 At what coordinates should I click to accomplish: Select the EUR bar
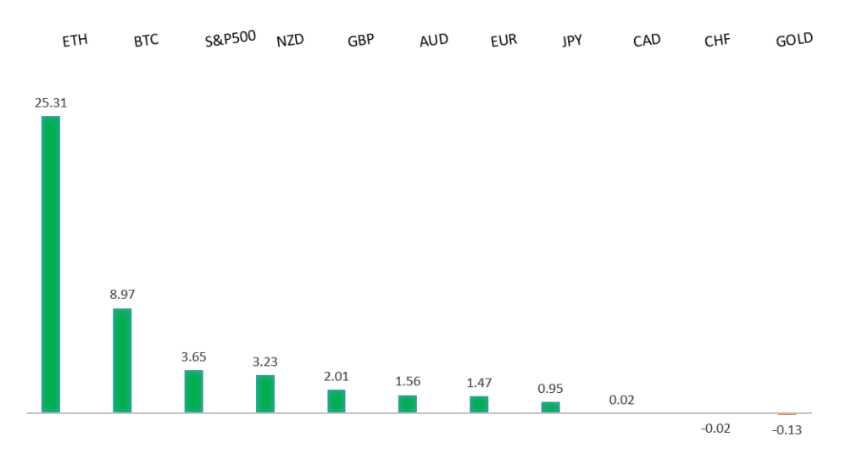click(479, 405)
